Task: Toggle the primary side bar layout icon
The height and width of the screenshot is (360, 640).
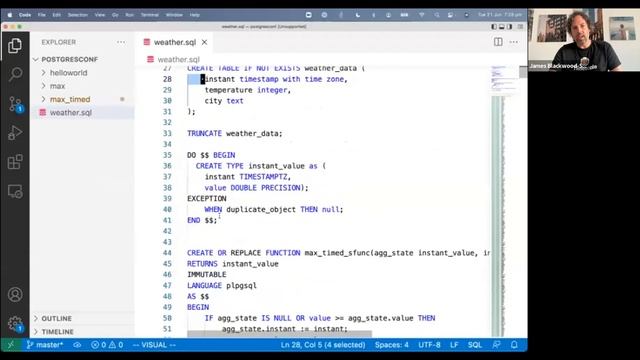Action: tap(493, 27)
